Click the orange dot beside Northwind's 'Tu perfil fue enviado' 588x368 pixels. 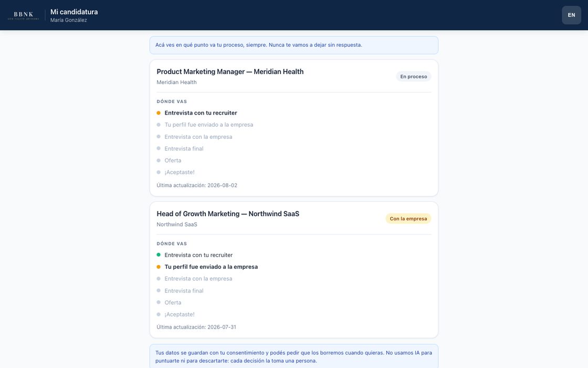point(159,267)
